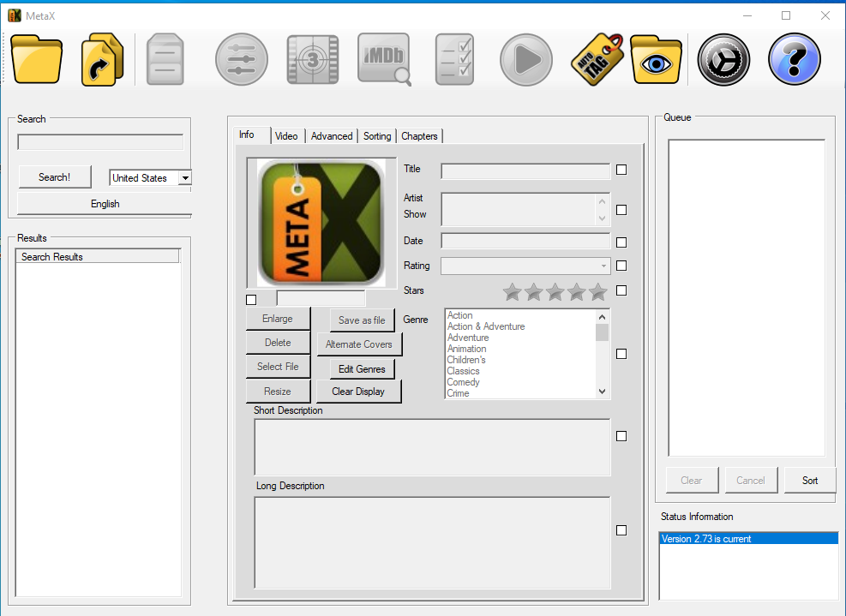Click the Genre list scroll down arrow

(x=602, y=392)
